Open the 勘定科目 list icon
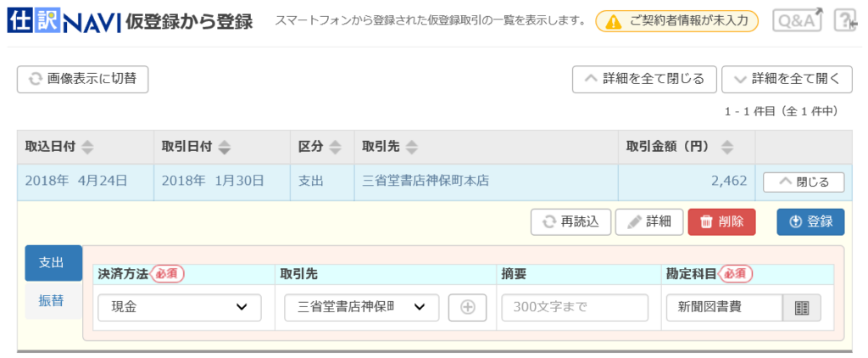The width and height of the screenshot is (868, 358). pos(802,308)
